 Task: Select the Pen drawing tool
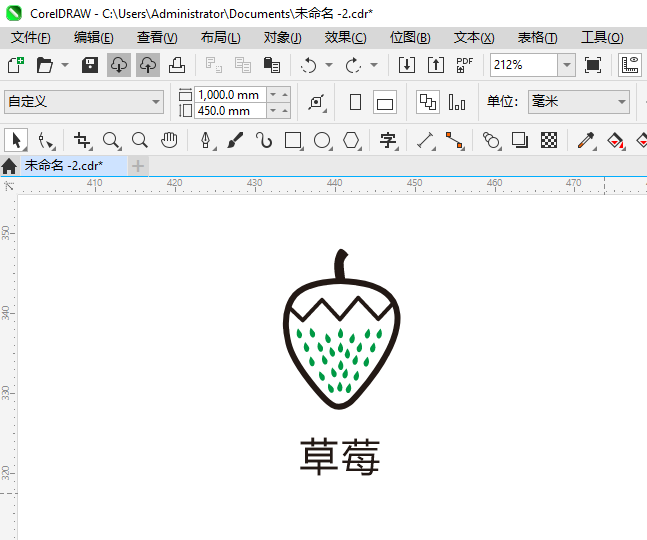(x=206, y=141)
